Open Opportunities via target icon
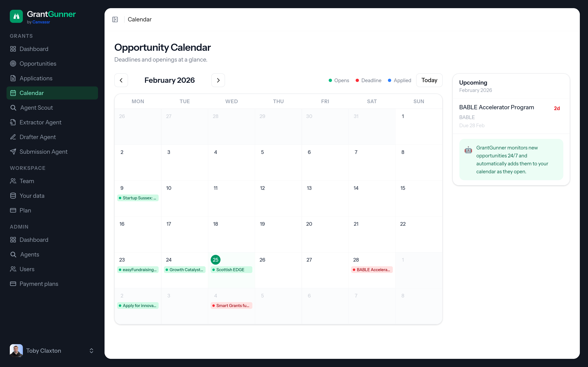The image size is (588, 367). pyautogui.click(x=13, y=64)
